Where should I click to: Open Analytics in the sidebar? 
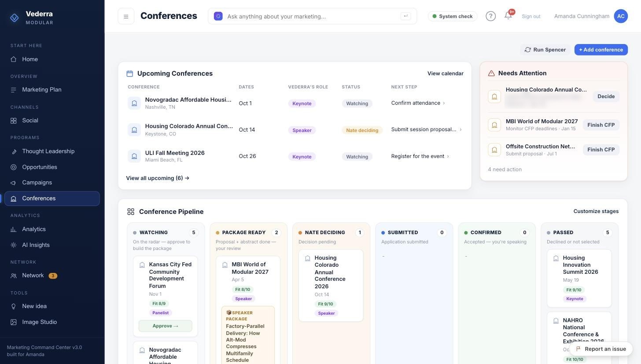52,229
